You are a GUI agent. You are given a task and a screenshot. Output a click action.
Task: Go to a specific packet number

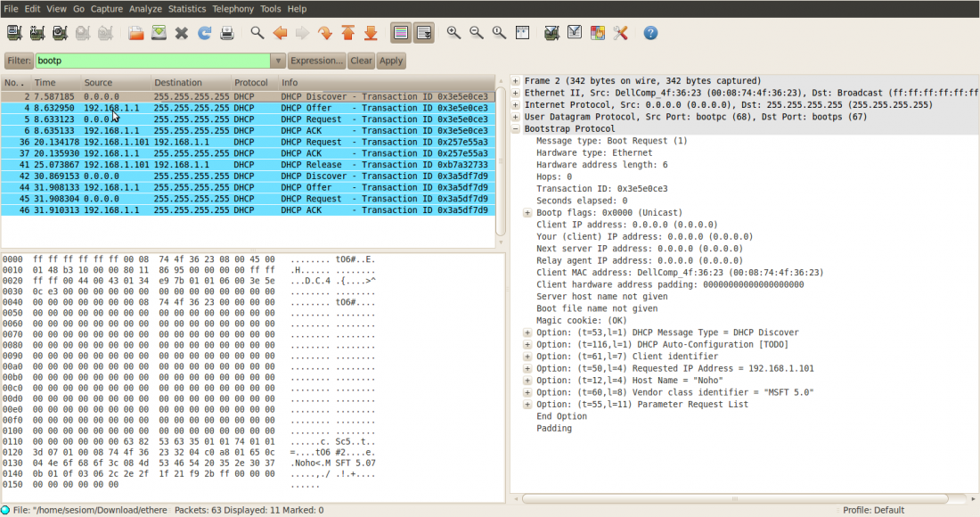point(325,33)
